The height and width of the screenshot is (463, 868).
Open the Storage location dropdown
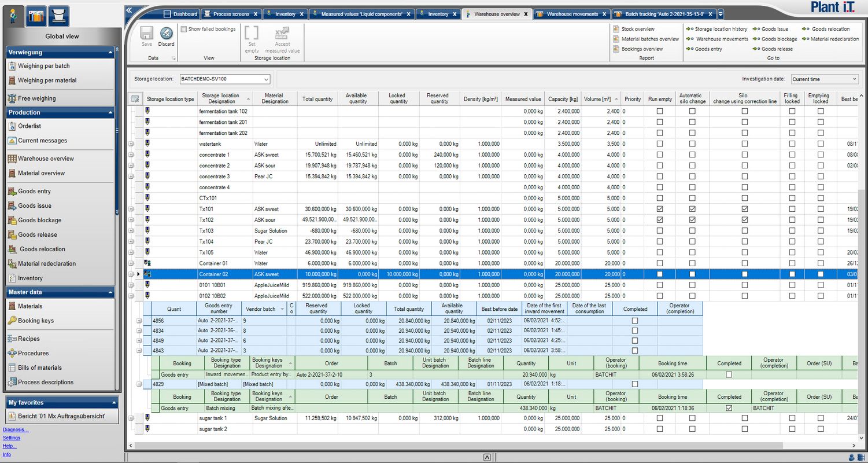[266, 79]
